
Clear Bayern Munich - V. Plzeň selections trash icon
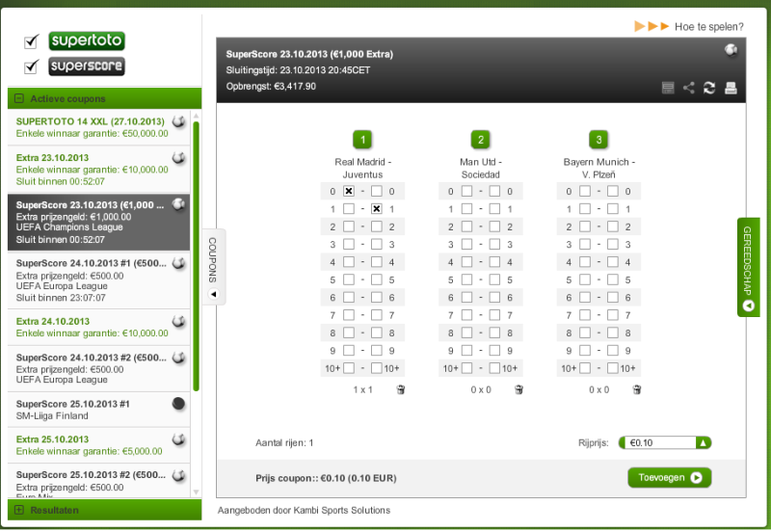pyautogui.click(x=637, y=389)
